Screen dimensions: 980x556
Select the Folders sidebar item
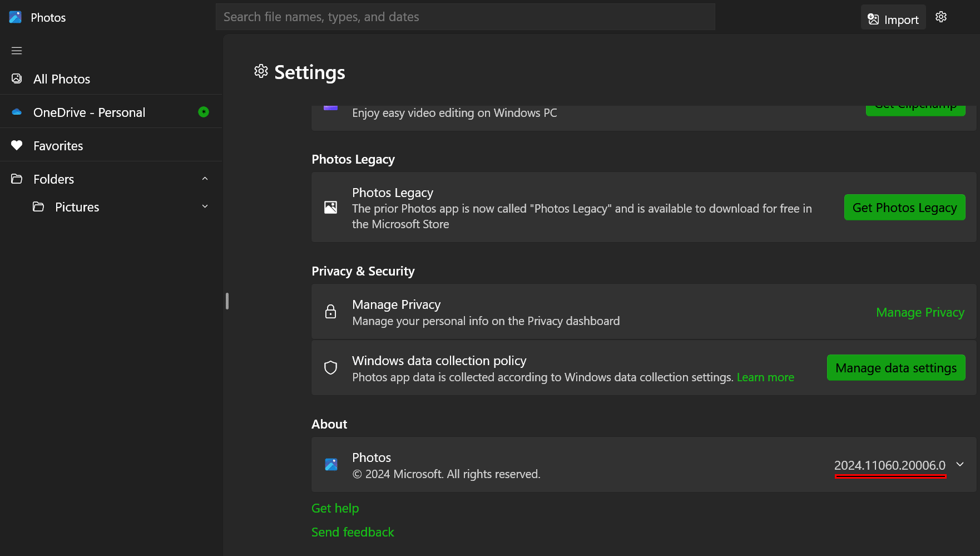pos(111,179)
